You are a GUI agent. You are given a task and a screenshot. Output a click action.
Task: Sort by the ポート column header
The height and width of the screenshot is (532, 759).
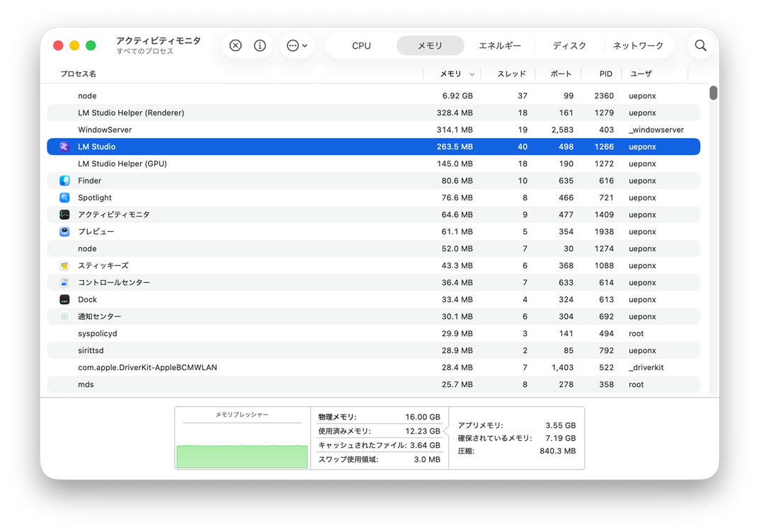coord(561,74)
